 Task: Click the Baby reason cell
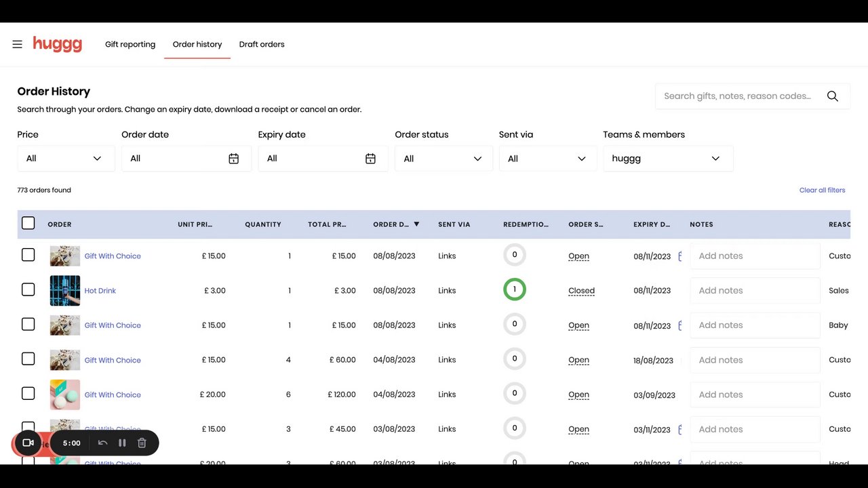point(838,325)
